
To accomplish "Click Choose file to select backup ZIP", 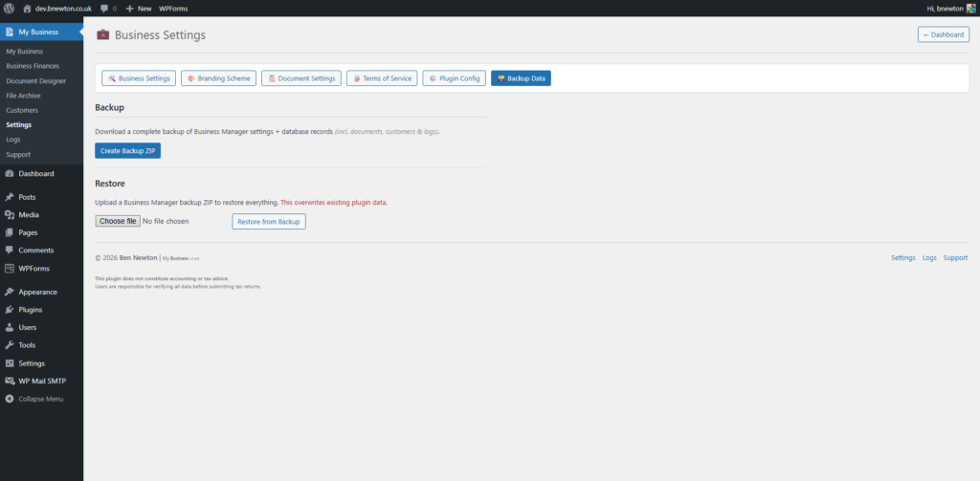I will click(x=118, y=221).
